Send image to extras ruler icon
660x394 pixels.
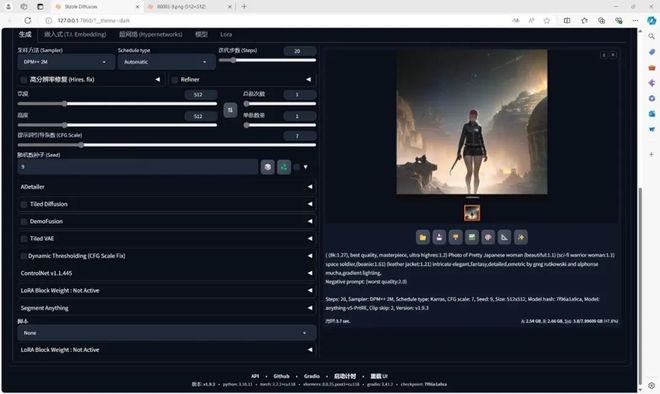(504, 237)
